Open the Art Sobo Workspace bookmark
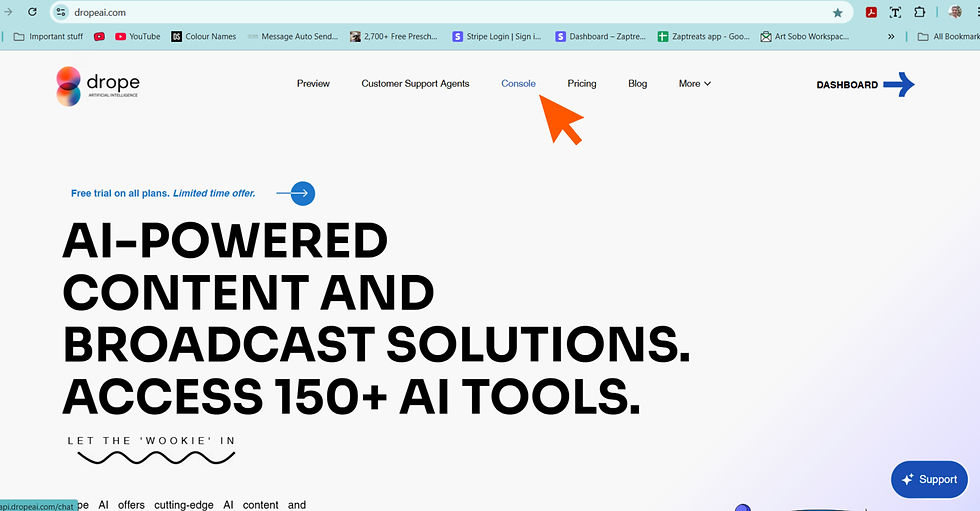This screenshot has width=980, height=511. [805, 36]
